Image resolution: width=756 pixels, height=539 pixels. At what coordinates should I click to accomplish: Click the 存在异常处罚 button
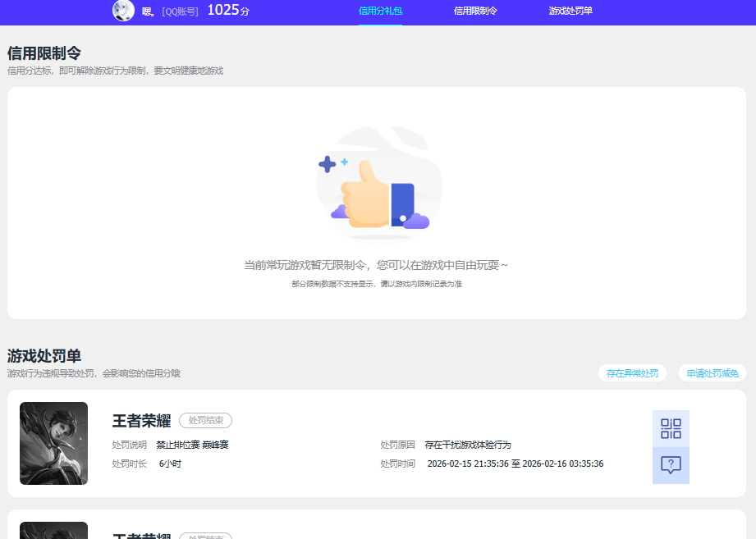coord(632,373)
